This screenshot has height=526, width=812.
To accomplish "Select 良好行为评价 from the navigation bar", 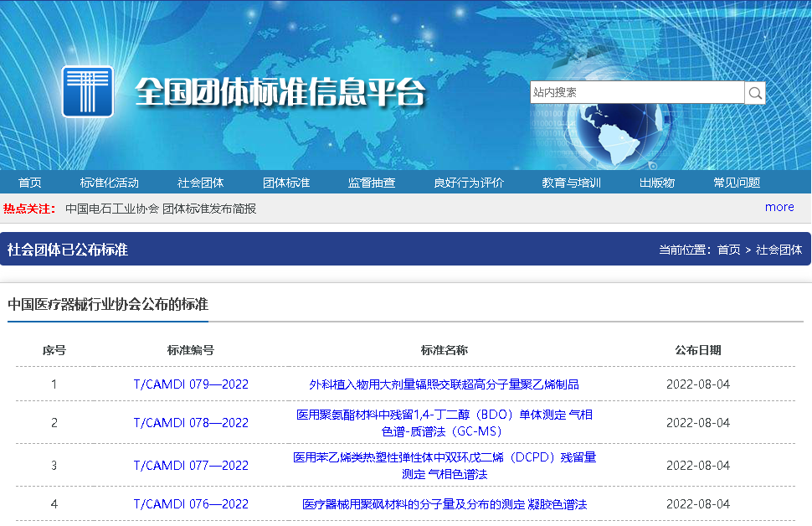I will point(470,182).
